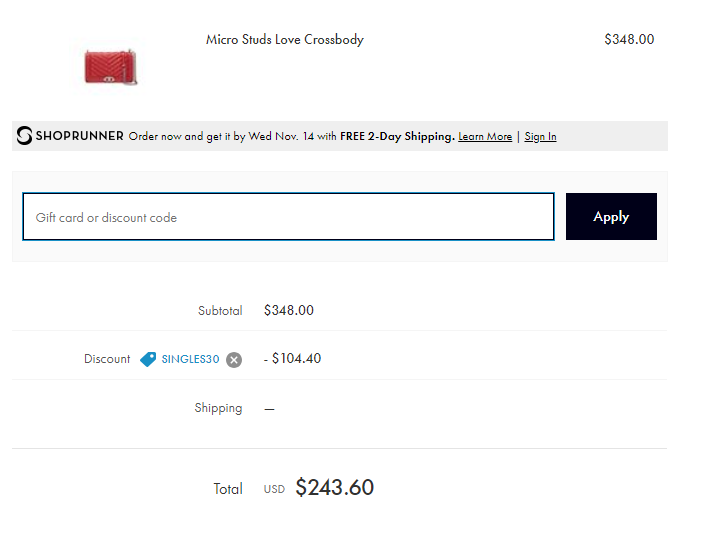Click the order total $243.60
The height and width of the screenshot is (541, 703).
pyautogui.click(x=334, y=487)
